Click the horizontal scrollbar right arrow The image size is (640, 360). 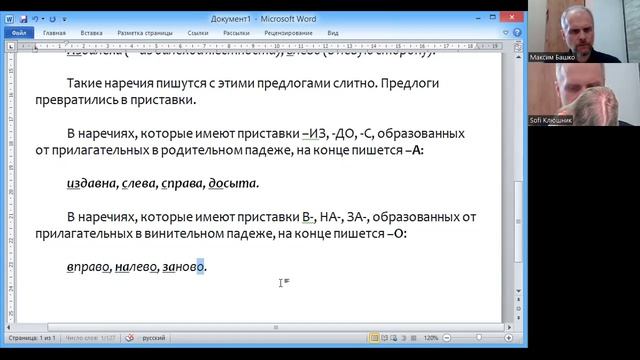[509, 327]
